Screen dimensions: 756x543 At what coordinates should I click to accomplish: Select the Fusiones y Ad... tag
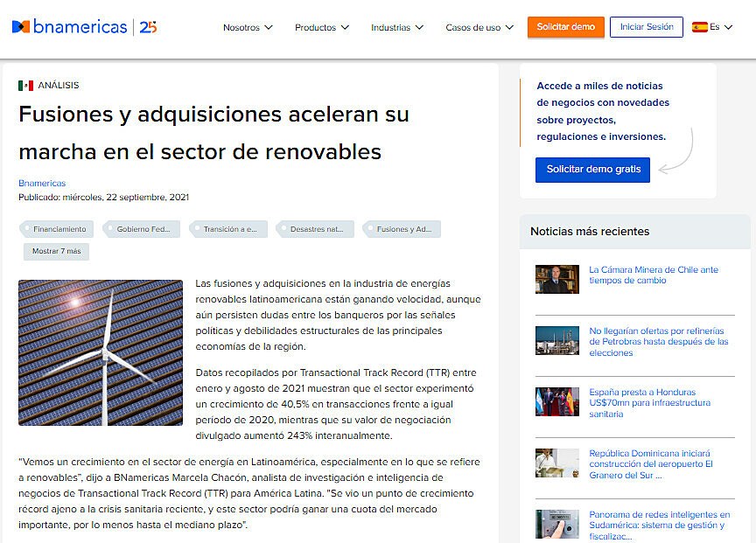coord(402,229)
